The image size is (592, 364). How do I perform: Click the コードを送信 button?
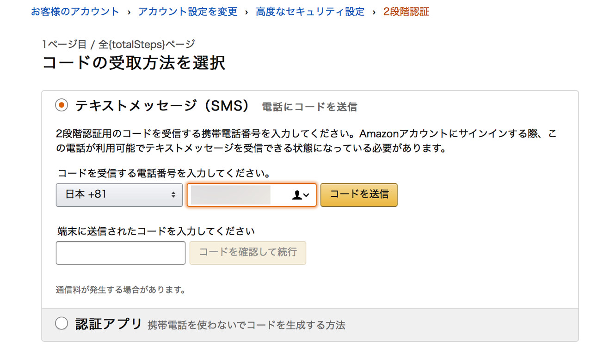coord(359,194)
